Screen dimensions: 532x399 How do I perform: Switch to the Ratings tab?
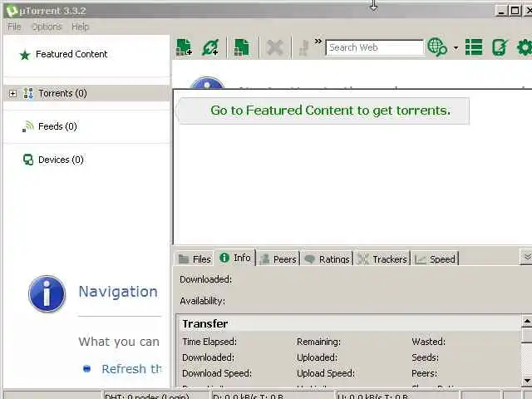pyautogui.click(x=327, y=259)
